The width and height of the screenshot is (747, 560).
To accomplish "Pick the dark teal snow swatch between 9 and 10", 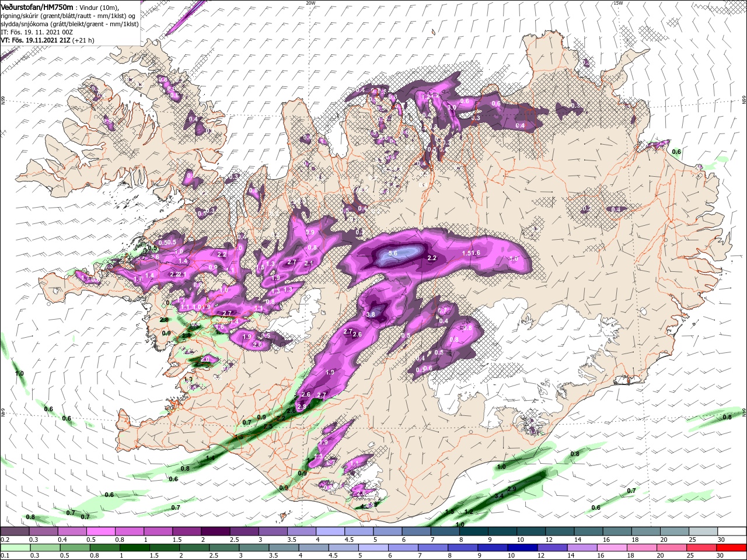I will (502, 531).
